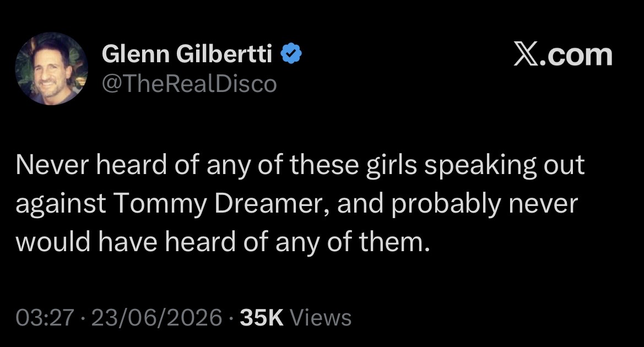
Task: Click the final word 'them.' in tweet
Action: (394, 241)
